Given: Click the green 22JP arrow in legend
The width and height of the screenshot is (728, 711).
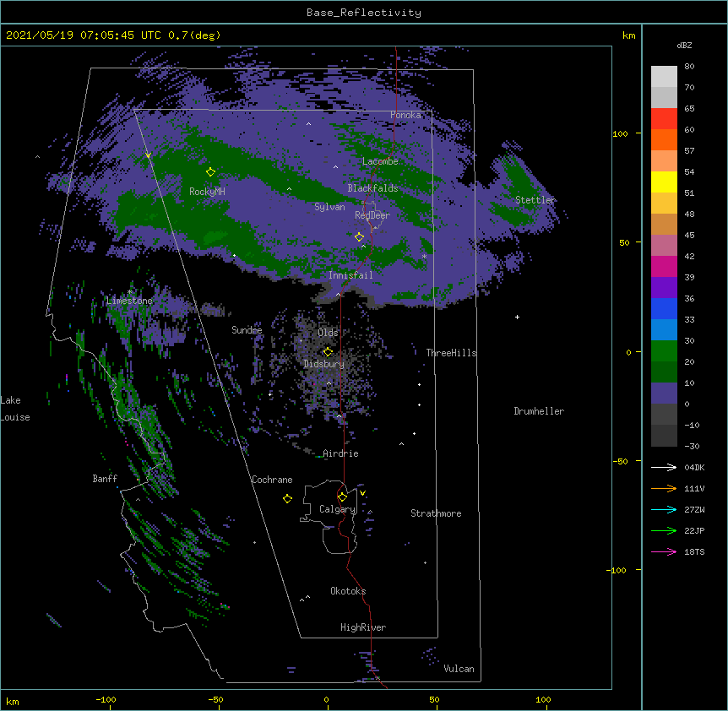Looking at the screenshot, I should pos(664,530).
